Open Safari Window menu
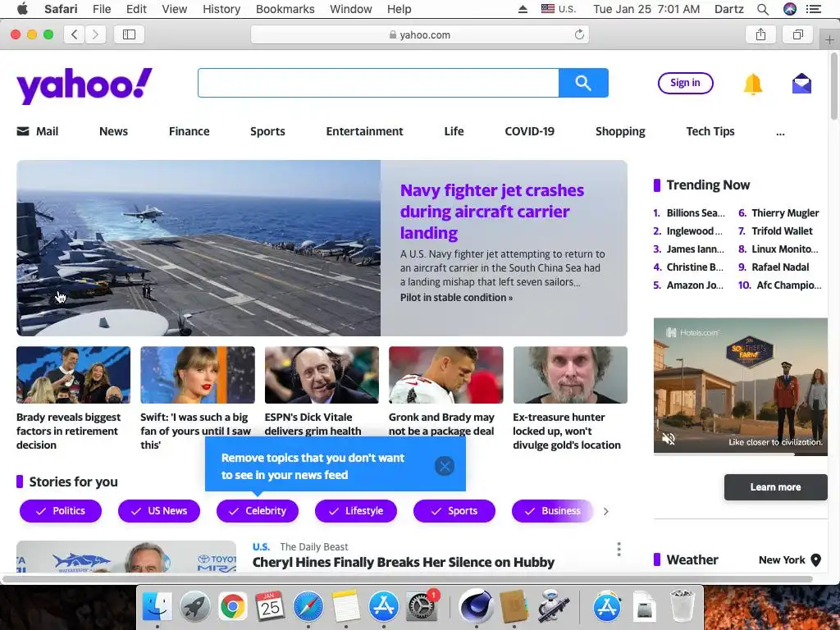Screen dimensions: 840x630 (x=351, y=9)
